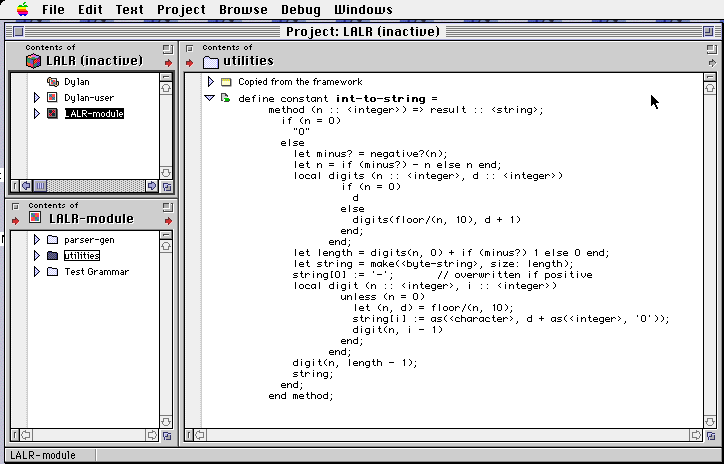Click the utilities folder icon in list
724x464 pixels.
(x=52, y=256)
